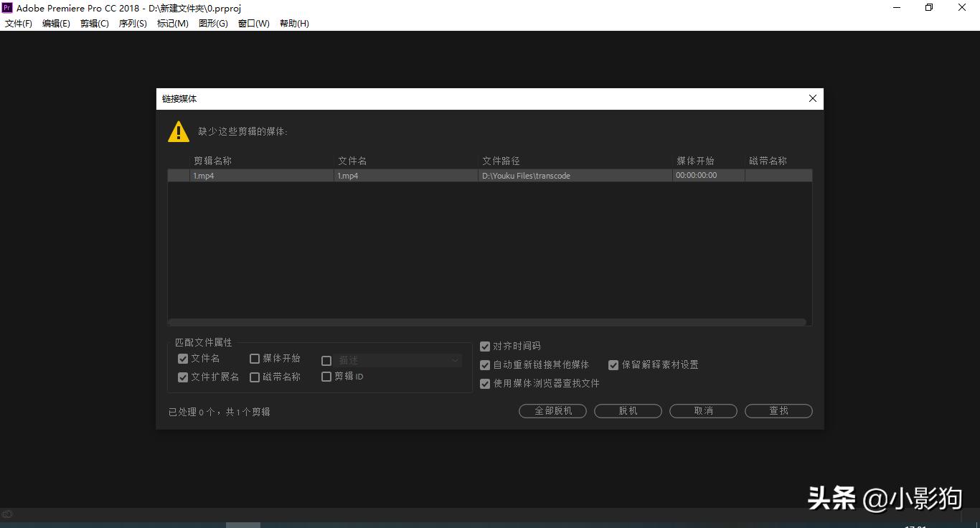
Task: Uncheck the 文件名 checkbox
Action: click(x=183, y=359)
